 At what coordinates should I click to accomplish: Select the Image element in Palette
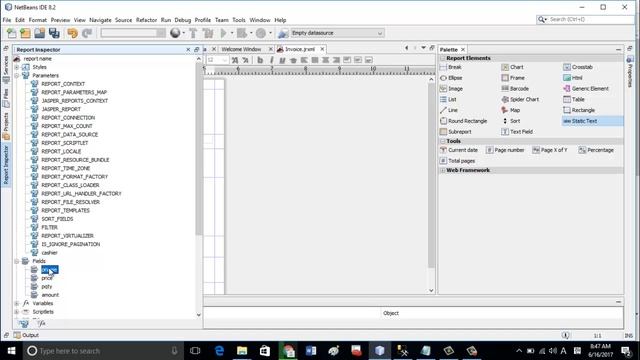pos(451,89)
